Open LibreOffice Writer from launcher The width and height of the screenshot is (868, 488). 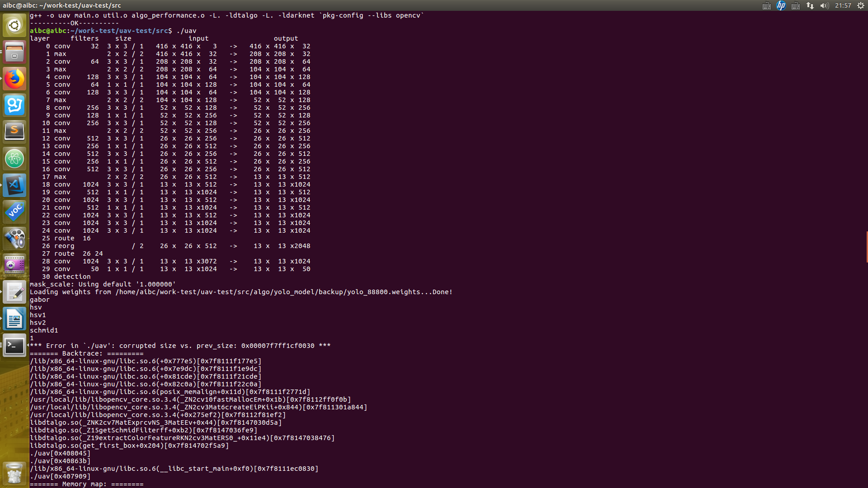[x=14, y=319]
